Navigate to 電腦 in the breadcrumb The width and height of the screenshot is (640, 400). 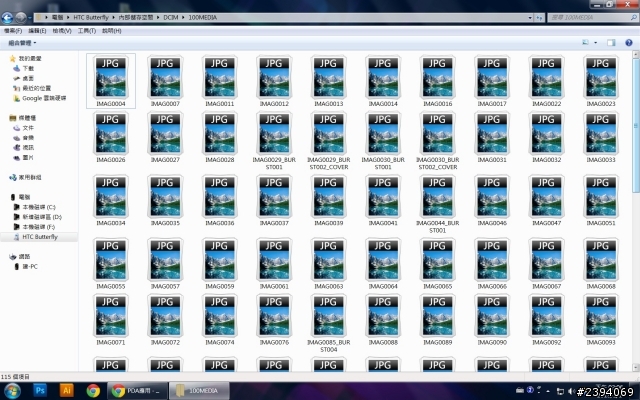[x=57, y=18]
